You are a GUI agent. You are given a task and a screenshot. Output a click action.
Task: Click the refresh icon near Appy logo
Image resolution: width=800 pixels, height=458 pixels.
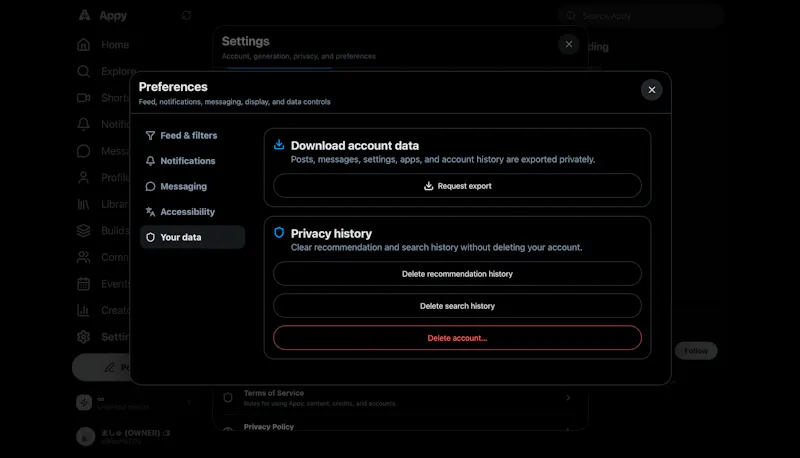pyautogui.click(x=187, y=15)
